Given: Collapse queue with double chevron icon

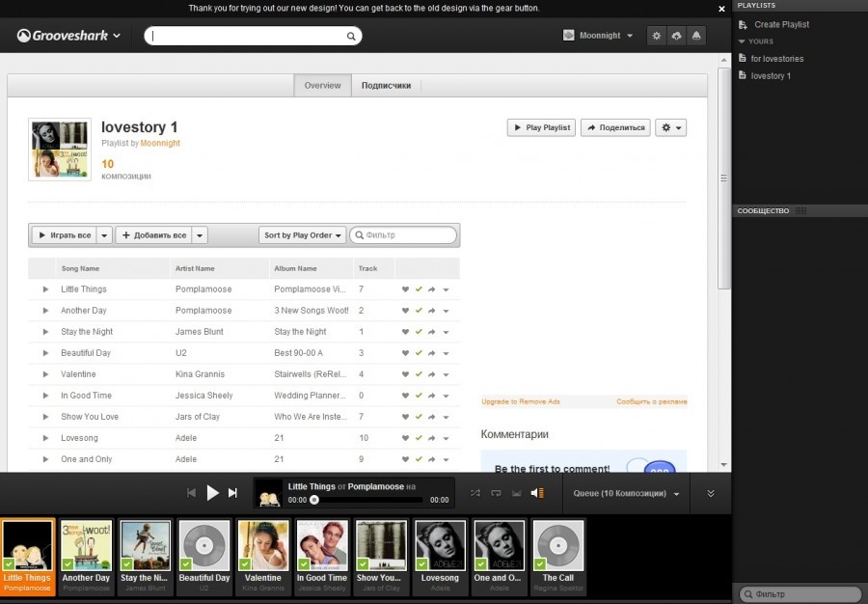Looking at the screenshot, I should [x=711, y=493].
